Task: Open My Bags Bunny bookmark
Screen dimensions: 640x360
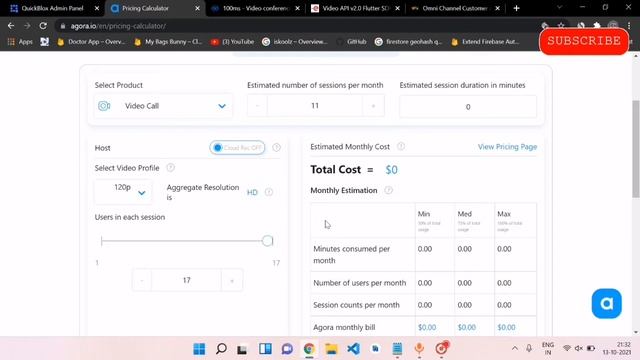Action: tap(168, 42)
